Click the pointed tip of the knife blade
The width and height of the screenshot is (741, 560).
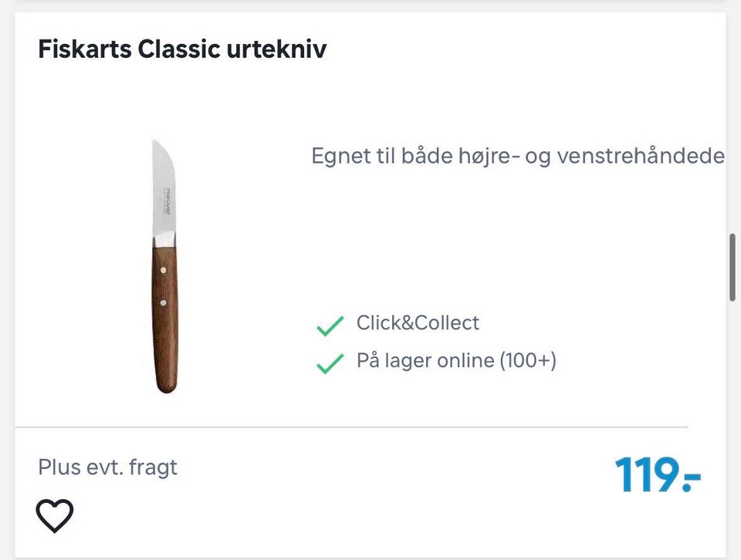click(x=154, y=144)
